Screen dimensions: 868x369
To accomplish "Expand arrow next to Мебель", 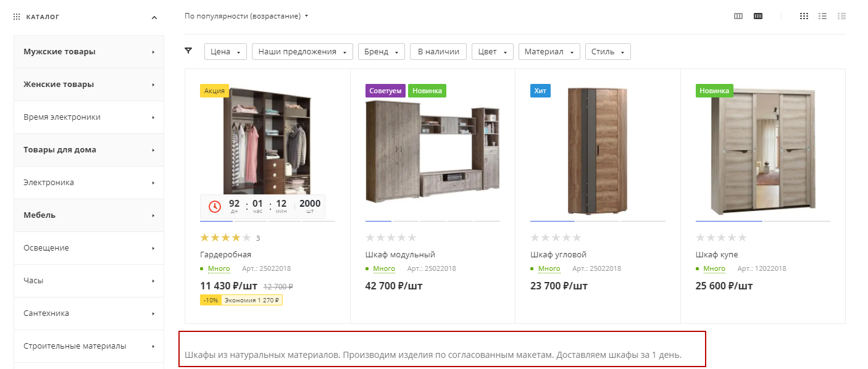I will coord(153,215).
